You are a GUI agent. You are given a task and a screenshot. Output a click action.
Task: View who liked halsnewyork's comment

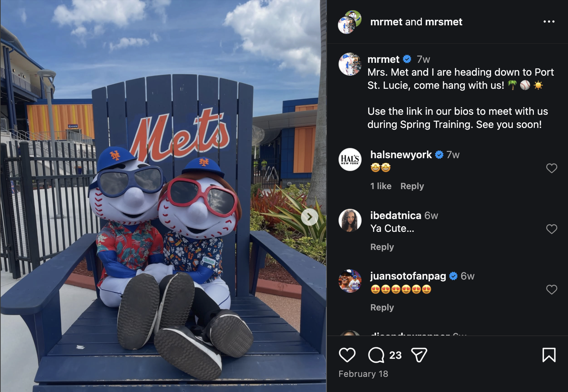tap(381, 186)
